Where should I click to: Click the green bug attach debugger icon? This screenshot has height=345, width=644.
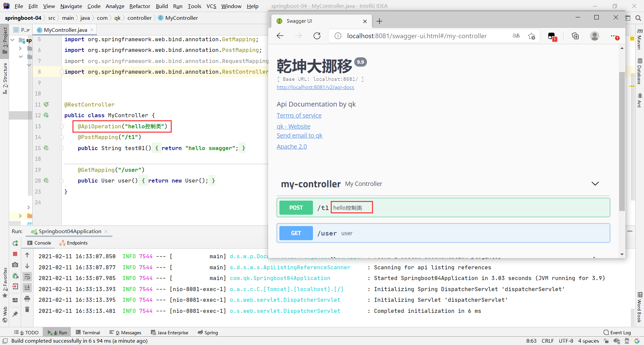[x=15, y=276]
